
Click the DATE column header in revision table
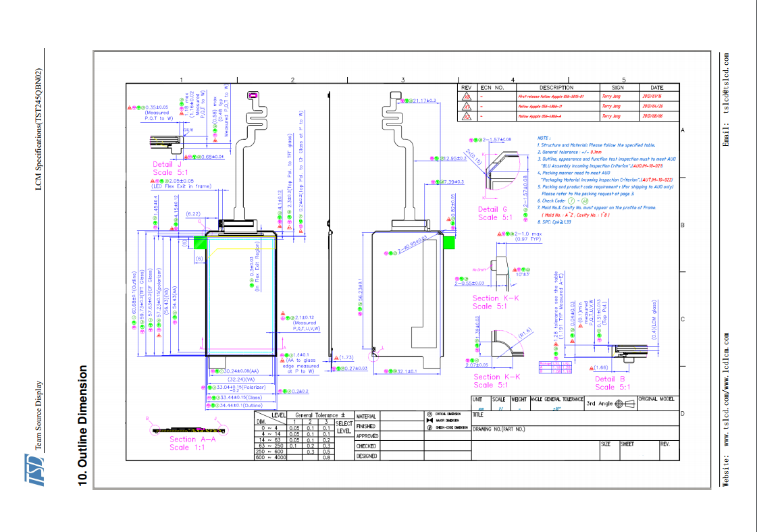pos(656,88)
